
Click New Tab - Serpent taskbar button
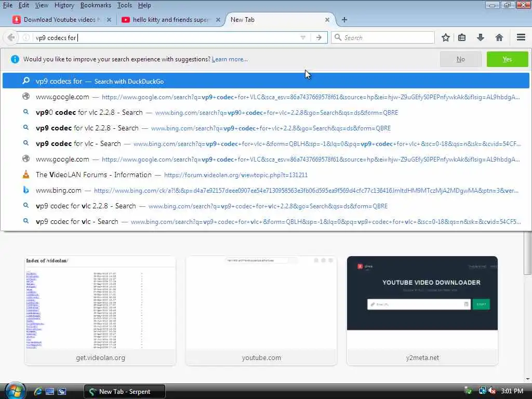pyautogui.click(x=125, y=391)
